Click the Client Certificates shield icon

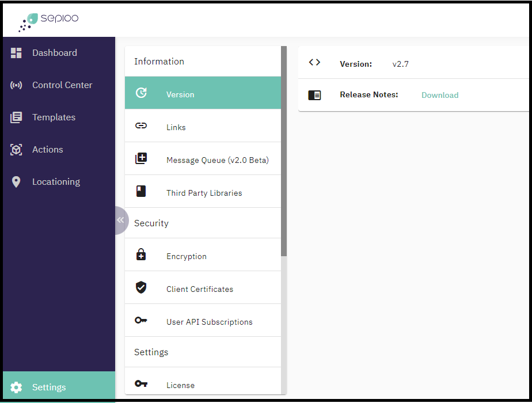(141, 288)
